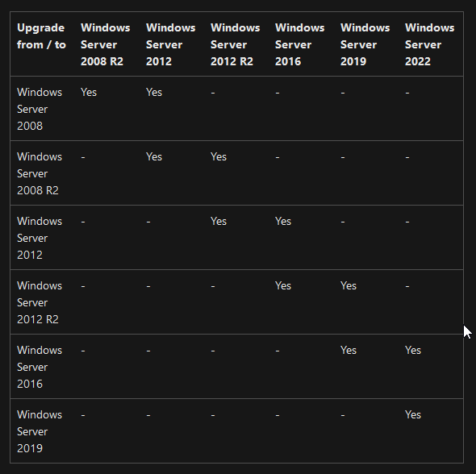This screenshot has height=474, width=476.
Task: Click the 'Upgrade from / to' header cell
Action: click(41, 36)
